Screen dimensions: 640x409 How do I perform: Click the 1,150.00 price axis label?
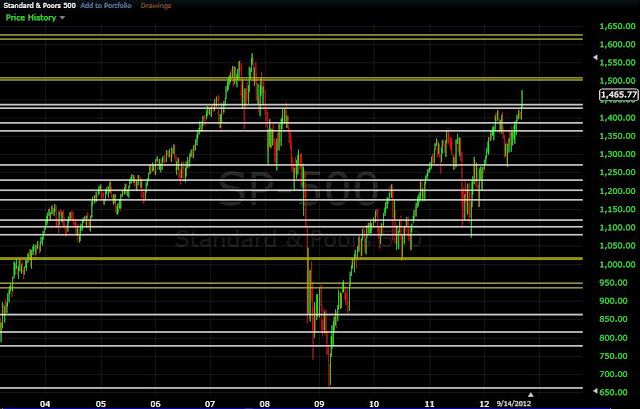[618, 209]
